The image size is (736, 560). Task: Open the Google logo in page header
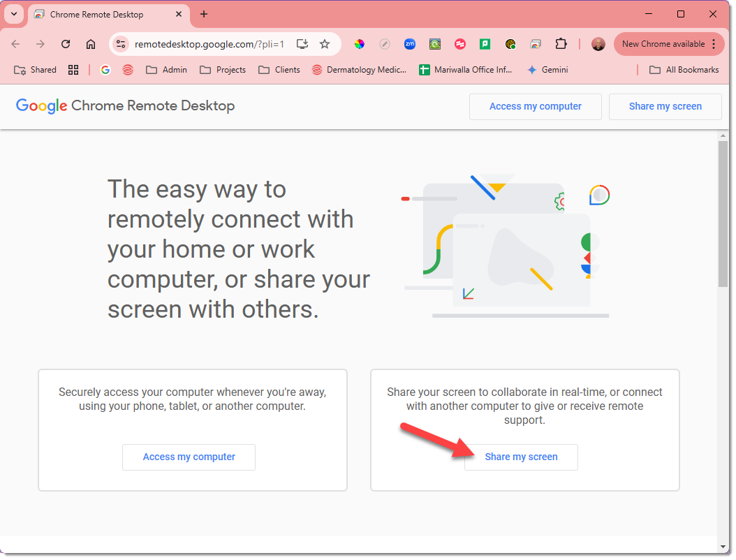tap(41, 106)
